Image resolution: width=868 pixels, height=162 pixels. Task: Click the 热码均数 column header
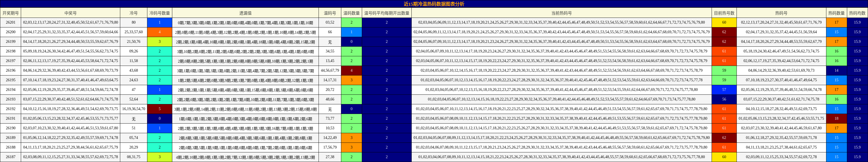point(857,13)
